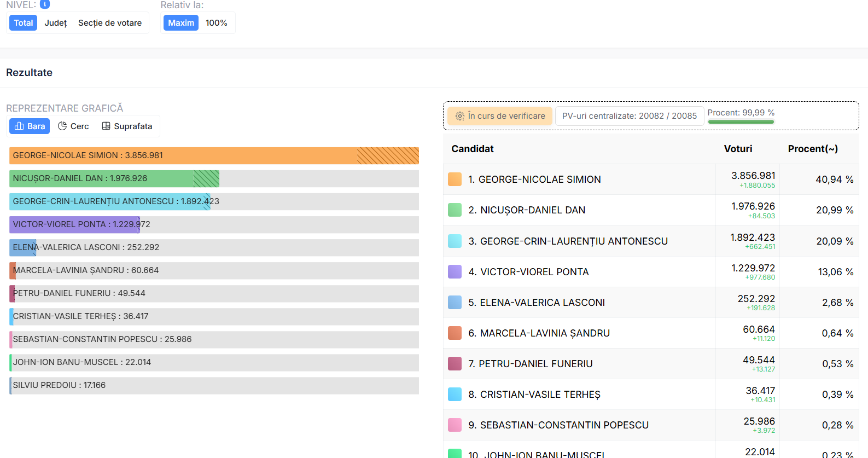This screenshot has width=868, height=458.
Task: Click the Voturi column header
Action: coord(738,149)
